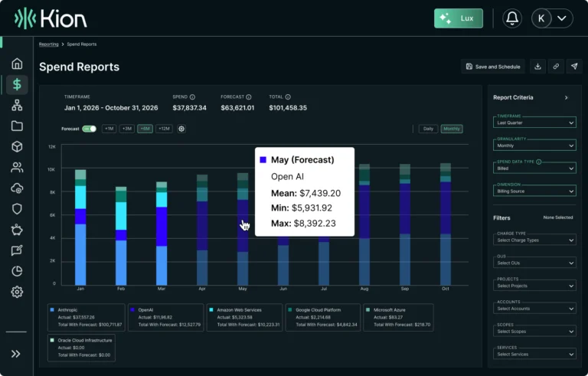This screenshot has height=376, width=588.
Task: Download the spend report
Action: pos(537,67)
